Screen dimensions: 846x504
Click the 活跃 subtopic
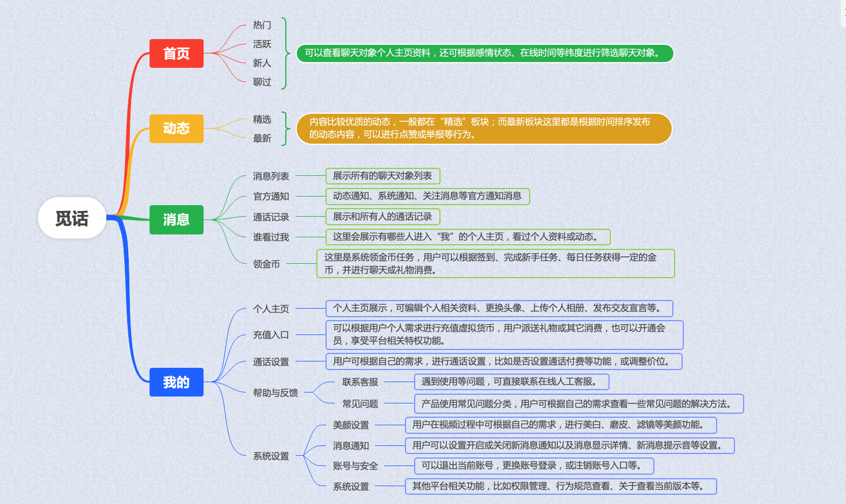coord(262,44)
